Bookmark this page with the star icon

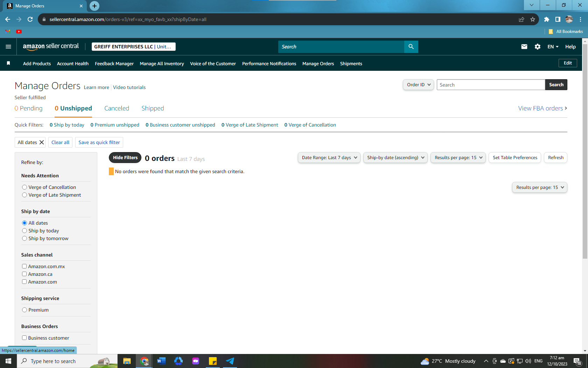coord(533,19)
